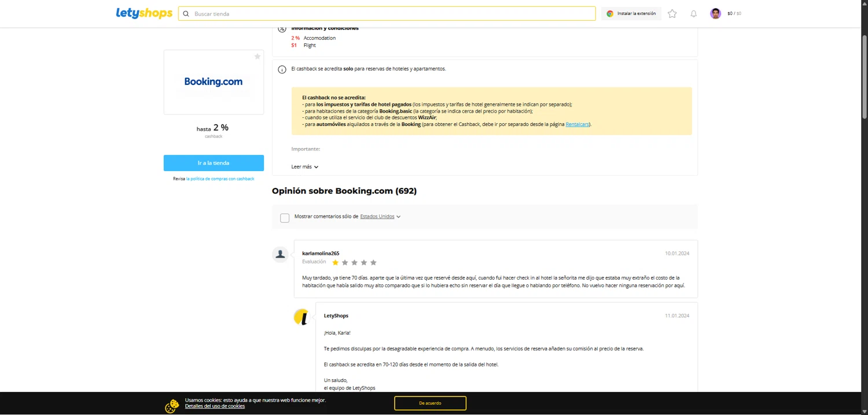The width and height of the screenshot is (868, 415).
Task: Click username karlamolina265
Action: (321, 253)
